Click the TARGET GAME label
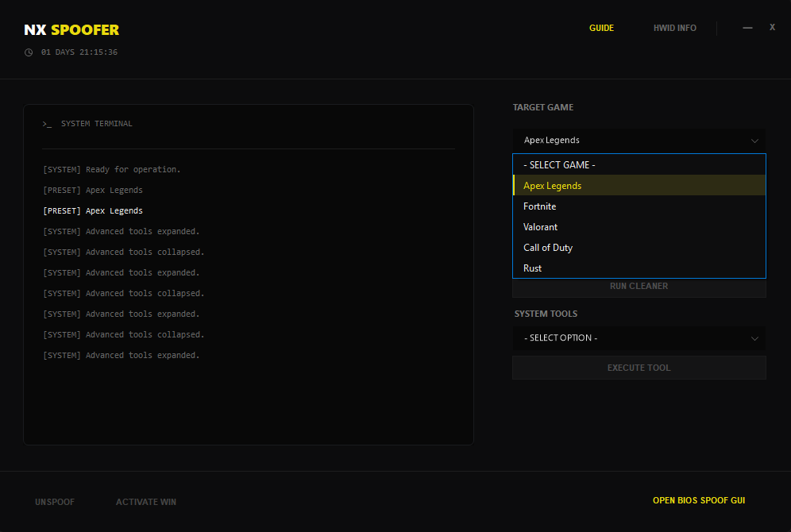Image resolution: width=791 pixels, height=532 pixels. pyautogui.click(x=542, y=107)
